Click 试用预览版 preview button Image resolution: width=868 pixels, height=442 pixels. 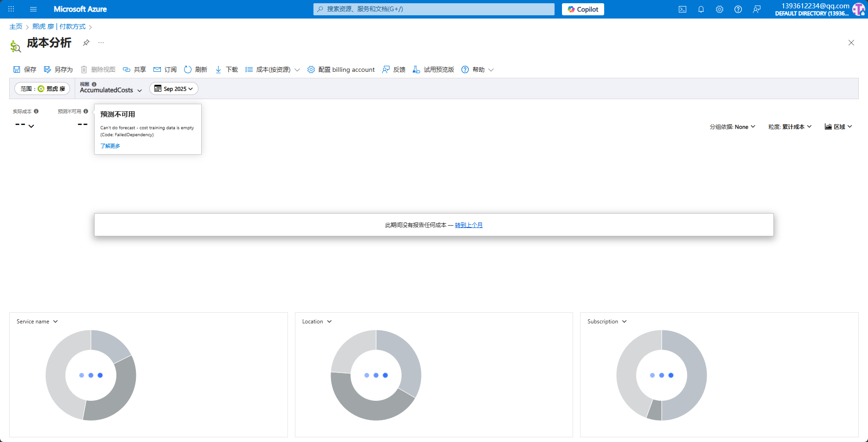pos(434,69)
